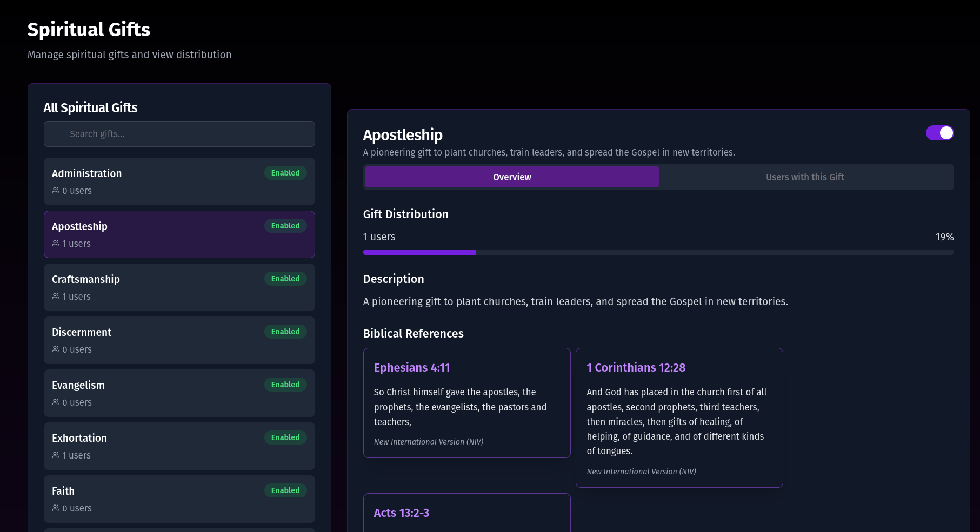Toggle the Apostleship gift enabled switch
This screenshot has height=532, width=980.
point(939,133)
